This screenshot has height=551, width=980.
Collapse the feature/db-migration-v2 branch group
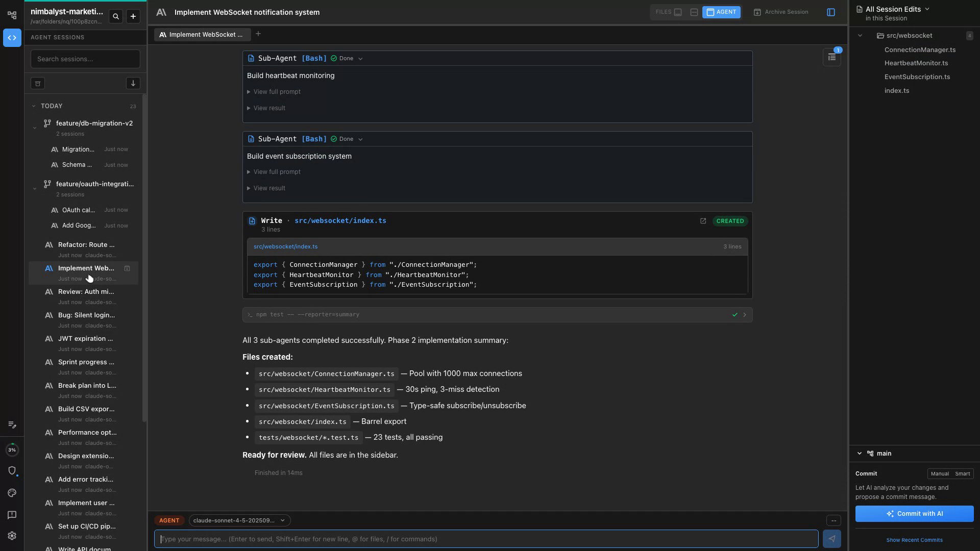point(34,128)
